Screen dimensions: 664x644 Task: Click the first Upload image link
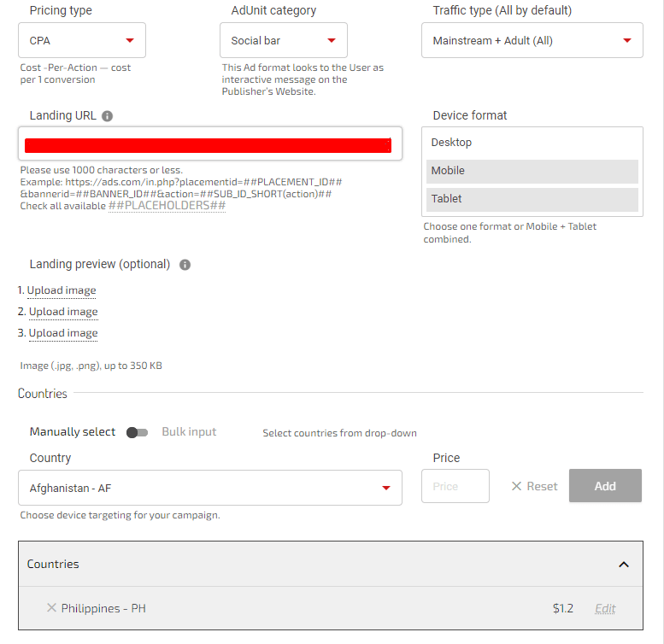[x=62, y=290]
